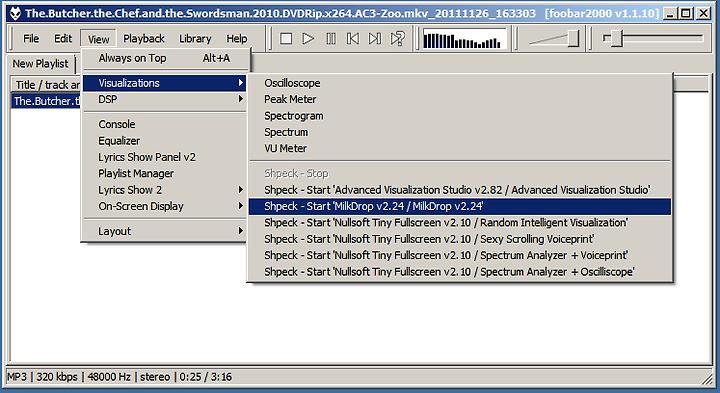The height and width of the screenshot is (393, 720).
Task: Minimize the foobar2000 window
Action: click(670, 13)
